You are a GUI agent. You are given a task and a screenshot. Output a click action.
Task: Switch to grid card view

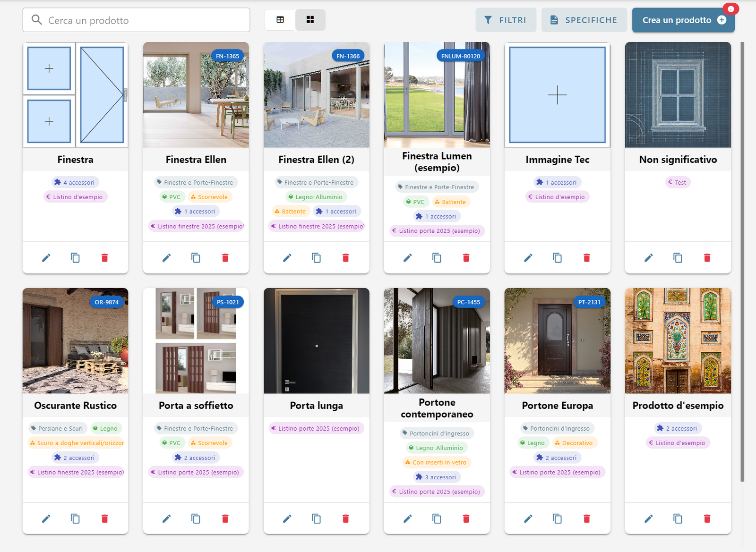click(x=310, y=20)
